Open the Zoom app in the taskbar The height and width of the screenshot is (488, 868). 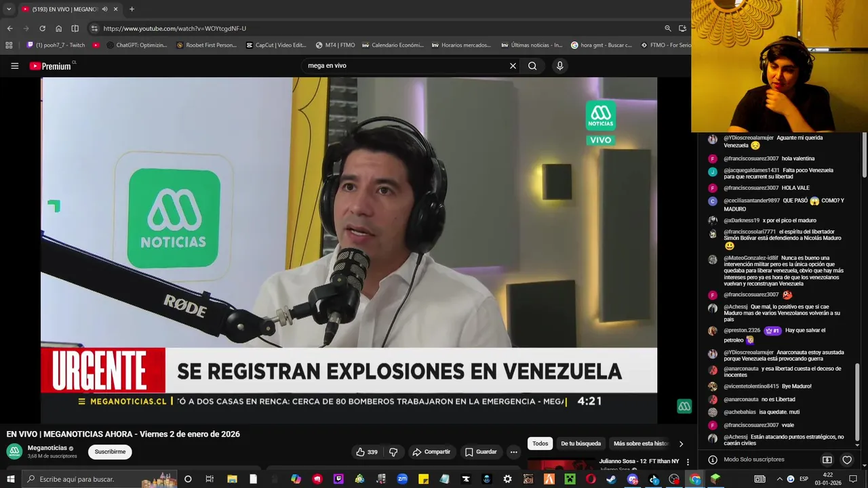pos(402,479)
